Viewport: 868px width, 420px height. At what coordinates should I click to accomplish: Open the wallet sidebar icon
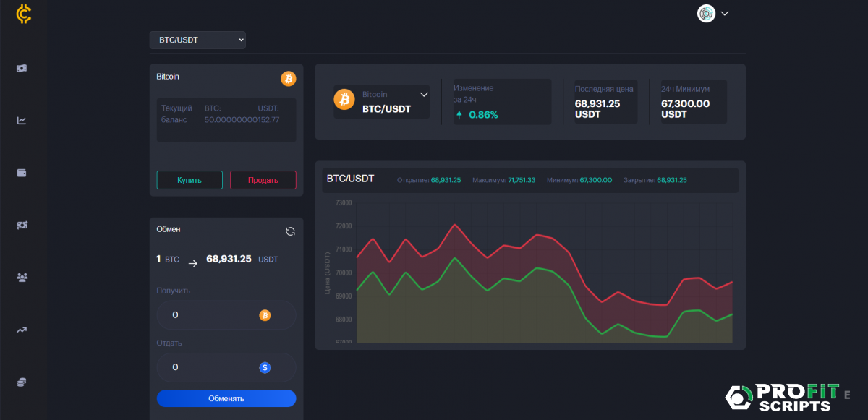(x=22, y=173)
